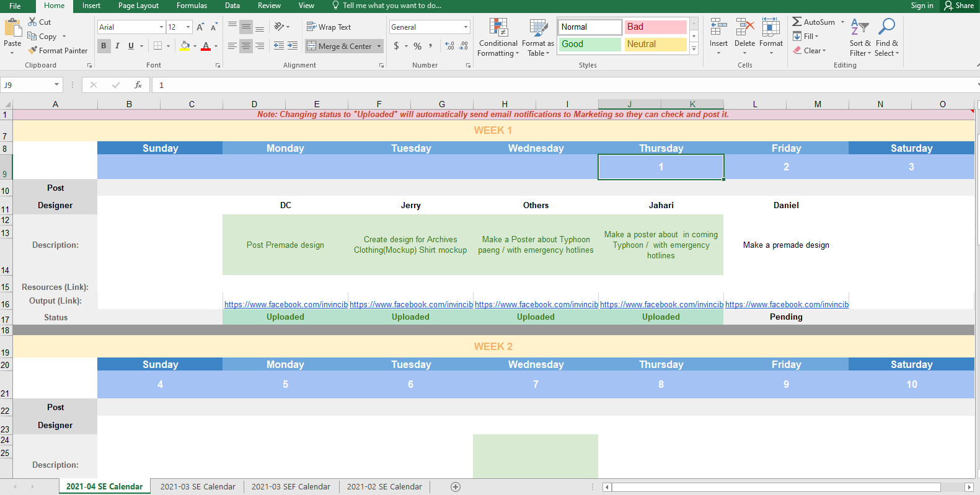Toggle Merge & Center

click(340, 46)
